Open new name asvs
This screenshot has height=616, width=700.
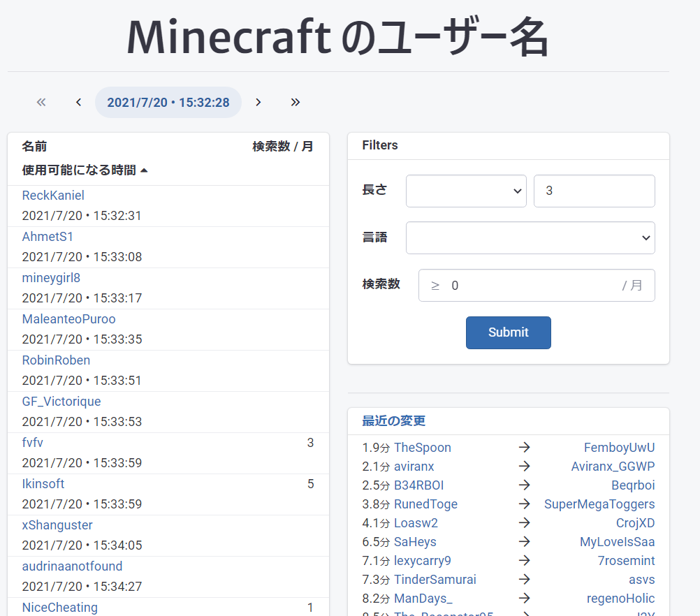coord(641,580)
